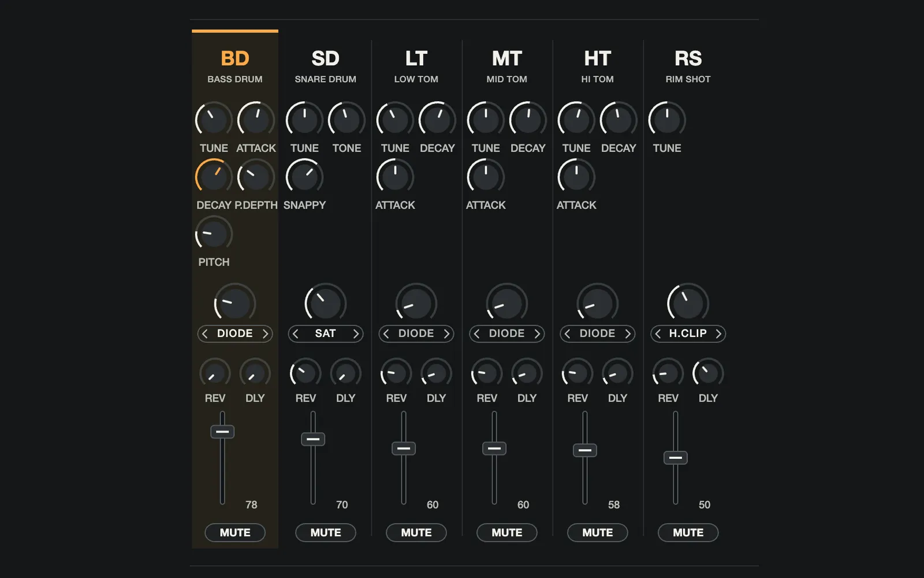Click the Mid Tom ATTACK knob
Image resolution: width=924 pixels, height=578 pixels.
pos(486,177)
